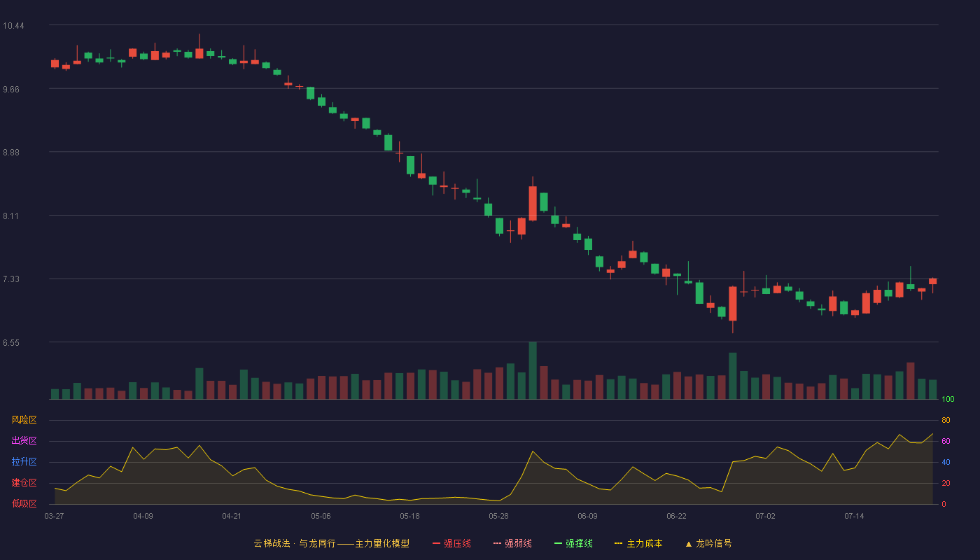Click the 07-14 date axis label

854,516
